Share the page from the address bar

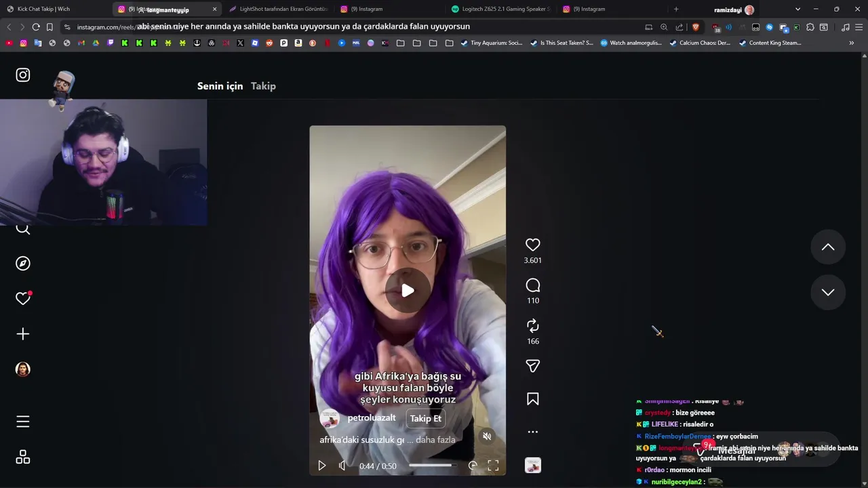point(679,27)
